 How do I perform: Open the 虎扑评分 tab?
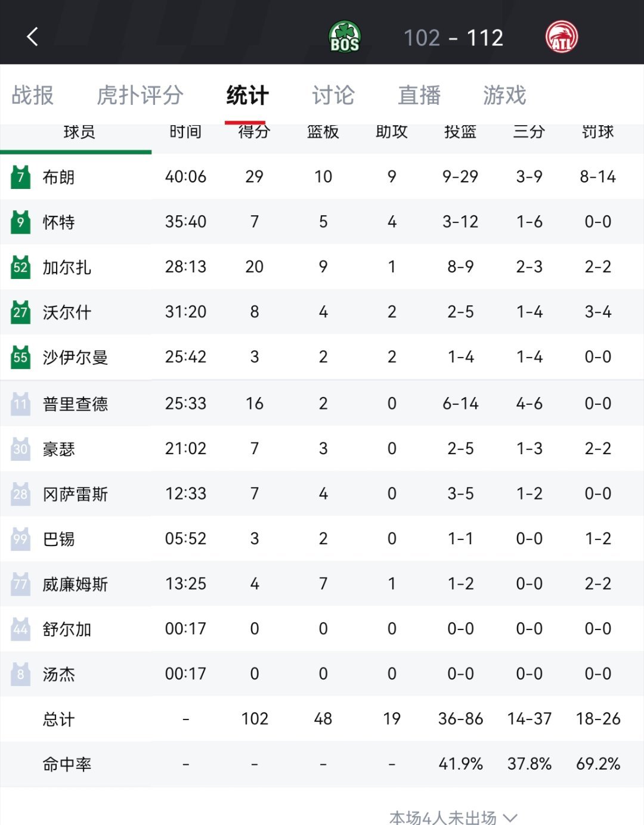140,95
